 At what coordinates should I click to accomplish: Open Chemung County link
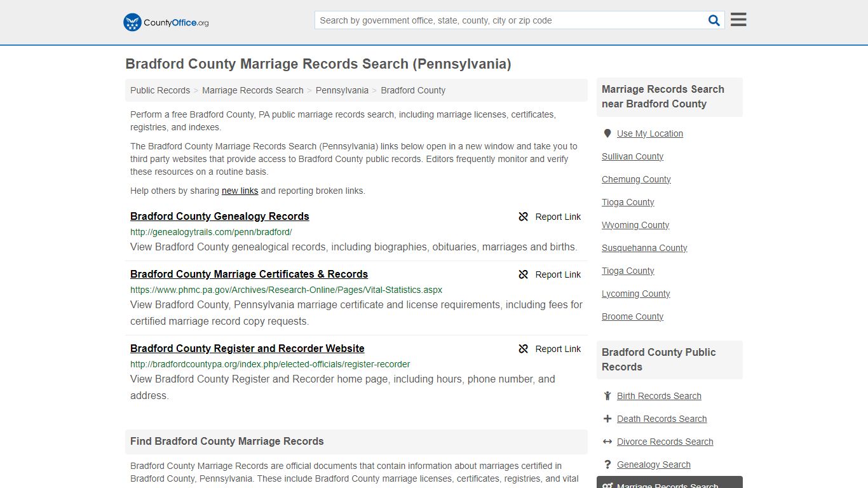point(636,179)
